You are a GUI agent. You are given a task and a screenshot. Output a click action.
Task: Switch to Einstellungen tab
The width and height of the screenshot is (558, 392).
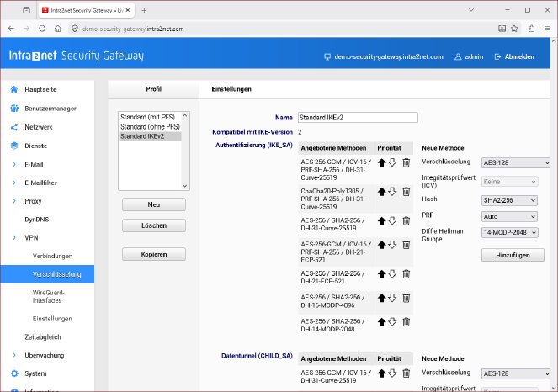click(231, 89)
